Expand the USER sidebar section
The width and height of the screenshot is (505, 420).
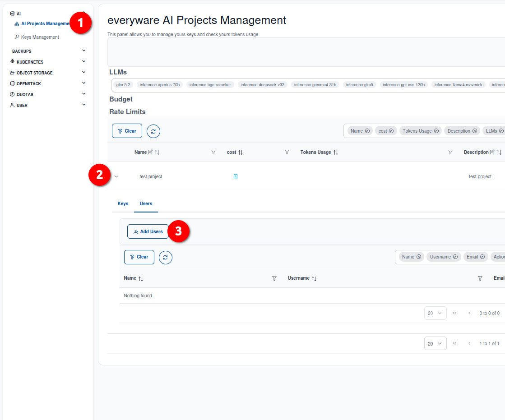(x=48, y=105)
